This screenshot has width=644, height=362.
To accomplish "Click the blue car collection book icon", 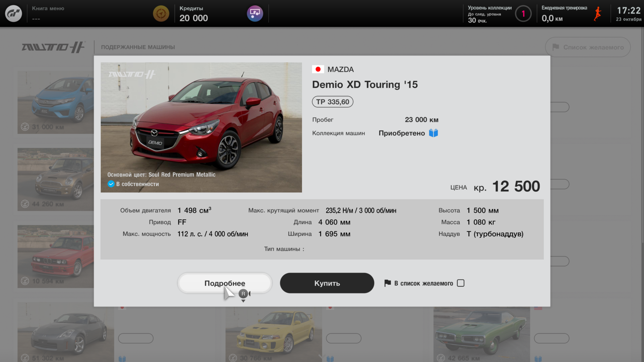I will click(x=433, y=133).
